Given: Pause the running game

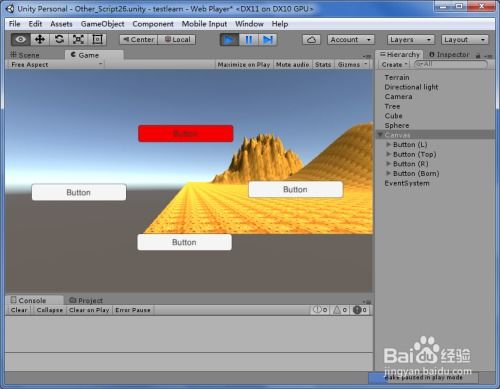Looking at the screenshot, I should 248,40.
